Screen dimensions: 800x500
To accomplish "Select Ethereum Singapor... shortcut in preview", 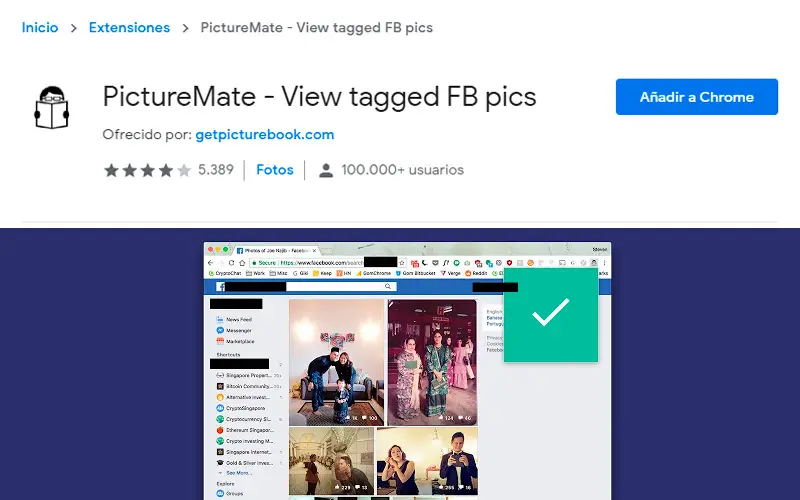I will [245, 430].
